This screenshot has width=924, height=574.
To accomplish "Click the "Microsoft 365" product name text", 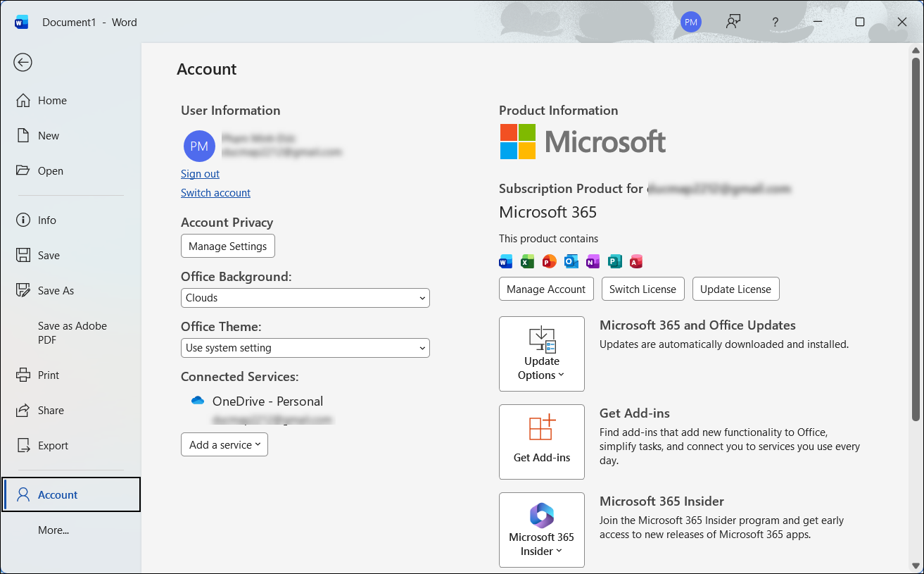I will tap(548, 212).
